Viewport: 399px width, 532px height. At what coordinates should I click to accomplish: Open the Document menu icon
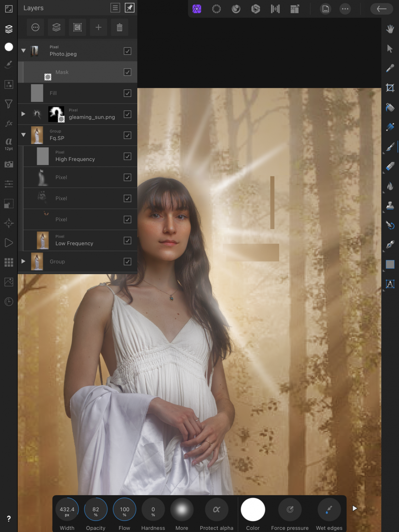326,9
